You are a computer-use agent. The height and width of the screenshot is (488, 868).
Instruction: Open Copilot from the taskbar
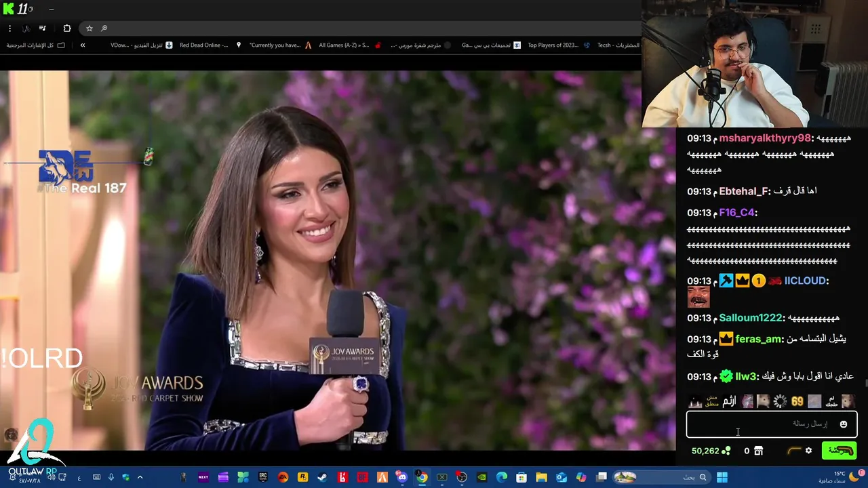(581, 477)
